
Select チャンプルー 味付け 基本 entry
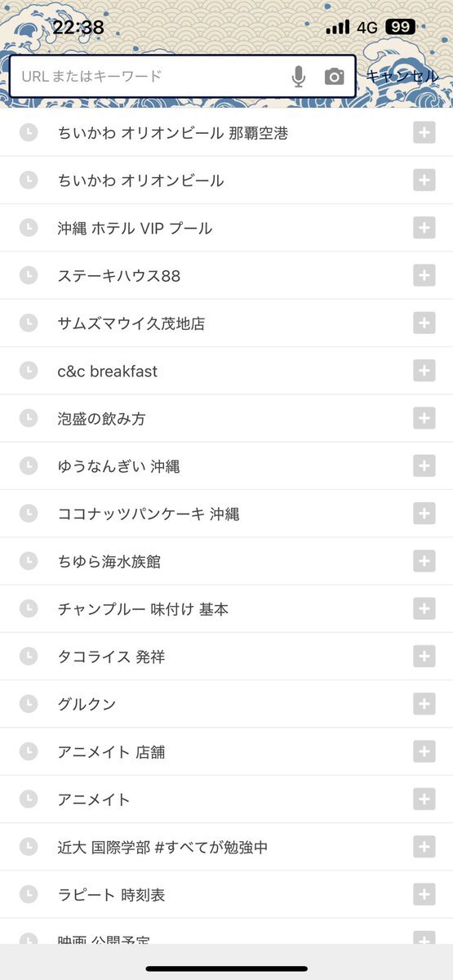point(226,609)
